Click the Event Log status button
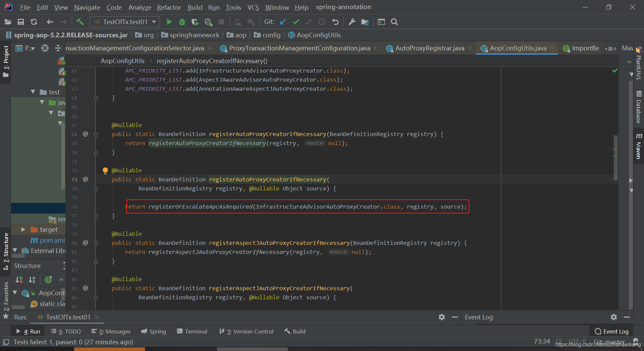Screen dimensions: 644x351 (611, 332)
